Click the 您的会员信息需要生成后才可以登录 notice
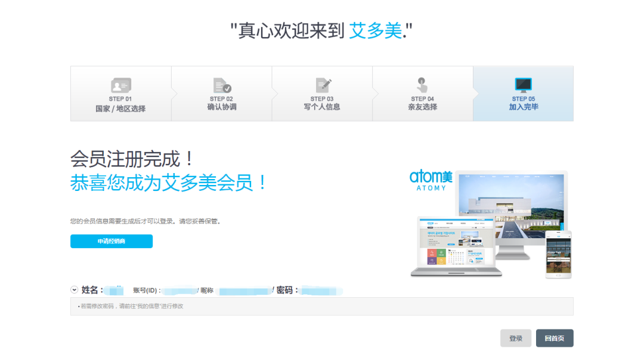The height and width of the screenshot is (364, 644). click(145, 221)
